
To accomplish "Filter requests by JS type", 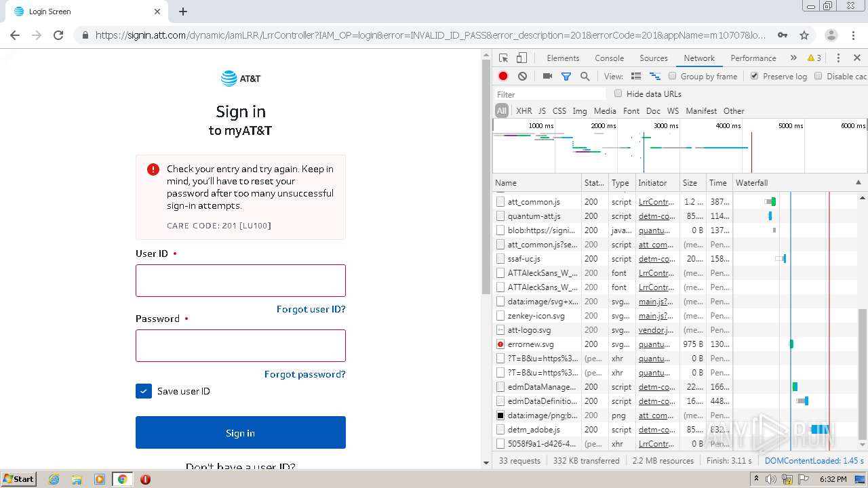I will (x=542, y=111).
